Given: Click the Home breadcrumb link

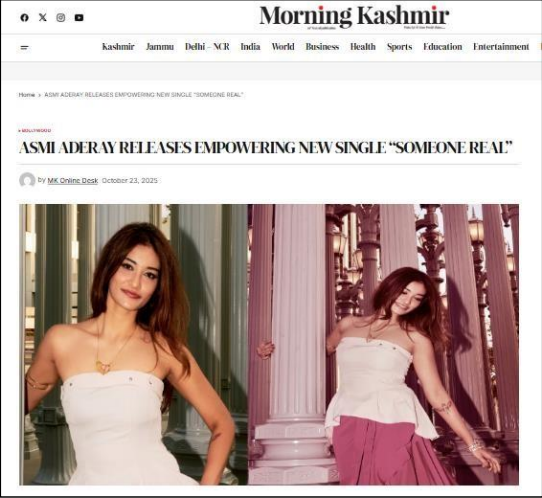Looking at the screenshot, I should point(27,95).
